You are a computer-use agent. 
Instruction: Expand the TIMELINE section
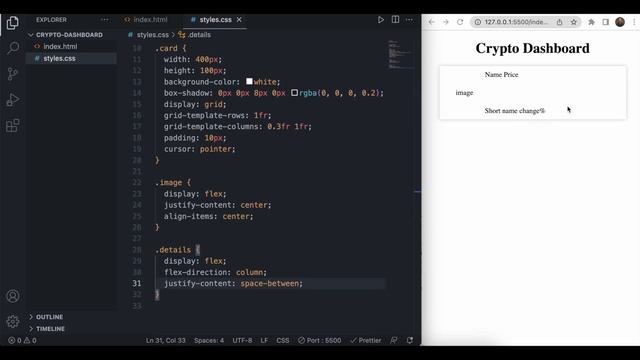pyautogui.click(x=50, y=329)
